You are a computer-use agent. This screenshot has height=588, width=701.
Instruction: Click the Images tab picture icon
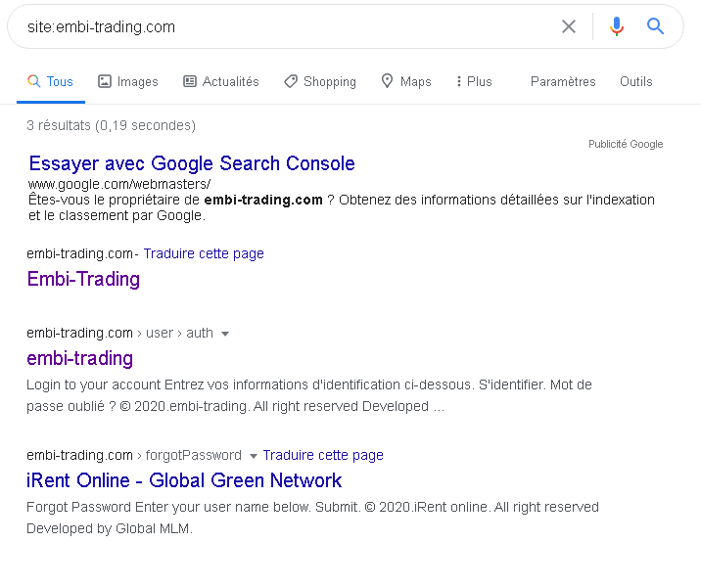tap(104, 81)
